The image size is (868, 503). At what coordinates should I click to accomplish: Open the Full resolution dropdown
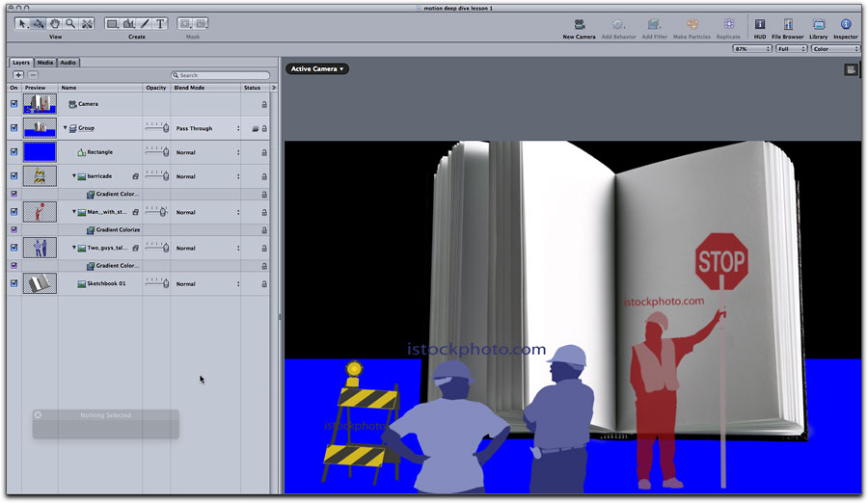791,49
